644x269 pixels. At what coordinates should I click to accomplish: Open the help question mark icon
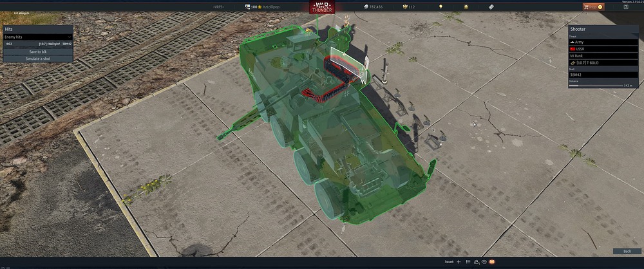point(625,6)
